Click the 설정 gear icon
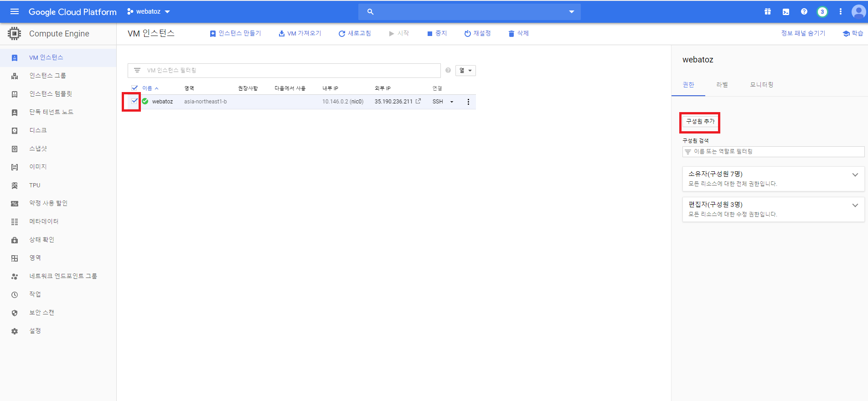Viewport: 868px width, 401px height. [15, 331]
